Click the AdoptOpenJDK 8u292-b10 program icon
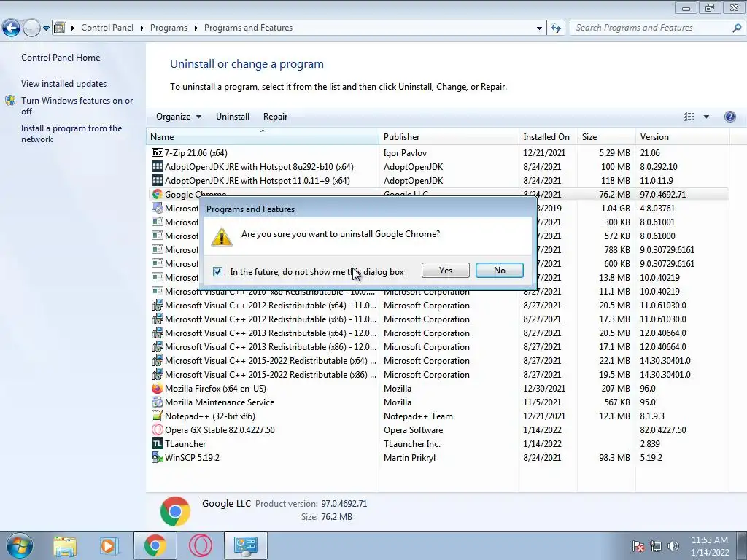747x560 pixels. click(x=158, y=167)
